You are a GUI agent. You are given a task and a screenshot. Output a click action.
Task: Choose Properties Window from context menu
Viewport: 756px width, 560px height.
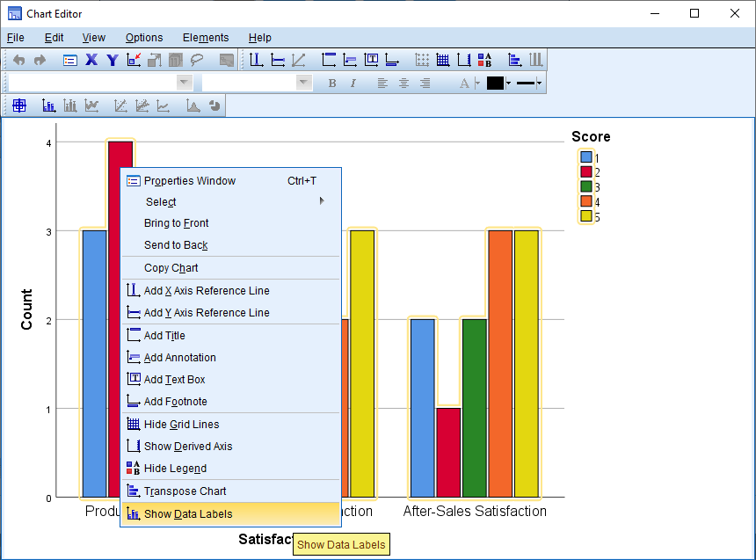230,181
